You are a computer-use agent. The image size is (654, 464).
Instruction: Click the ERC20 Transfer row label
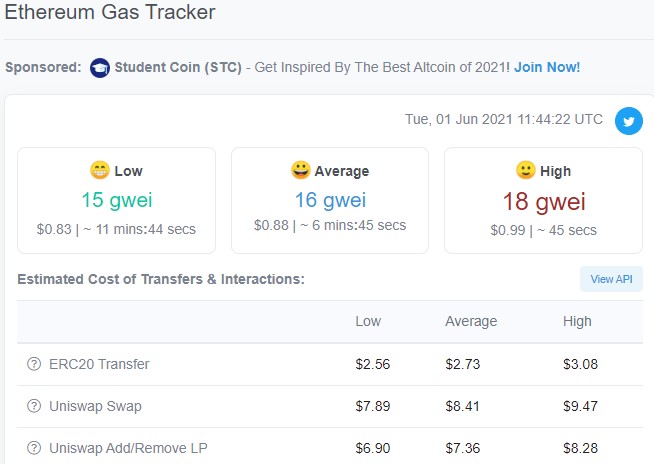pyautogui.click(x=99, y=364)
